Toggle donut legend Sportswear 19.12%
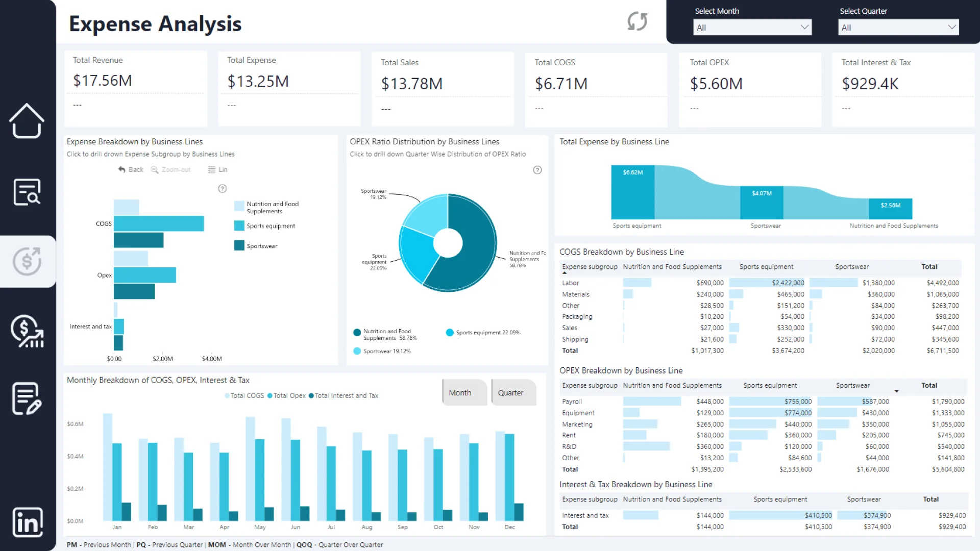The image size is (980, 551). [x=382, y=351]
